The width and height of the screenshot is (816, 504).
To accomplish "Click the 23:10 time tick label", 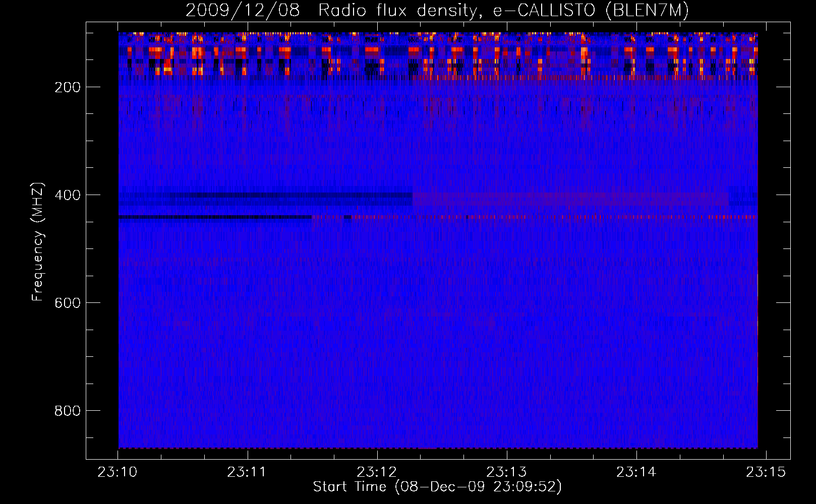I will pyautogui.click(x=118, y=472).
